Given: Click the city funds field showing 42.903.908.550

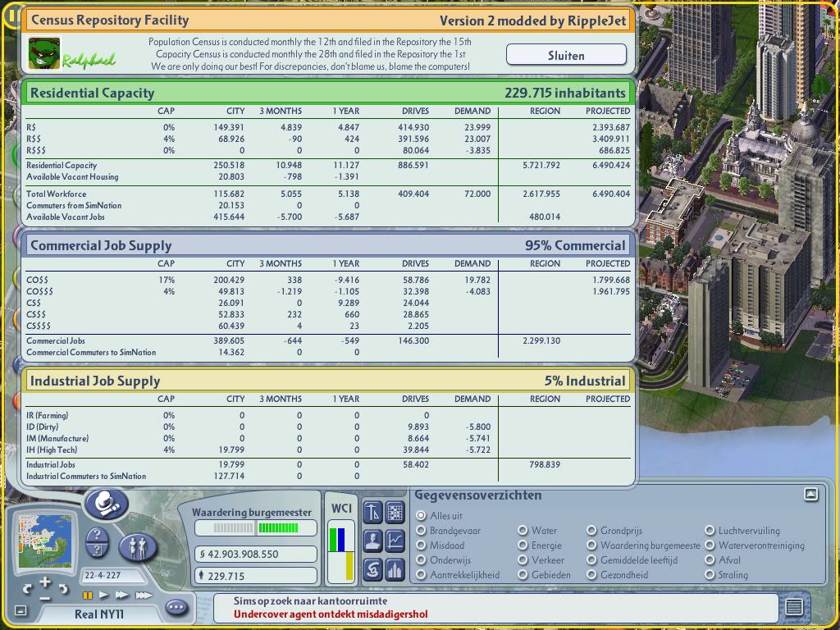Looking at the screenshot, I should pyautogui.click(x=256, y=554).
